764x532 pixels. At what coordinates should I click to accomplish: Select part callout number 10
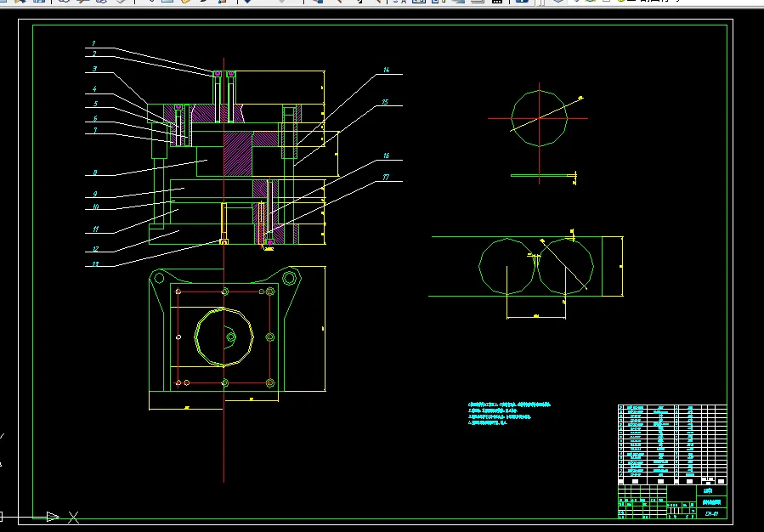coord(95,207)
